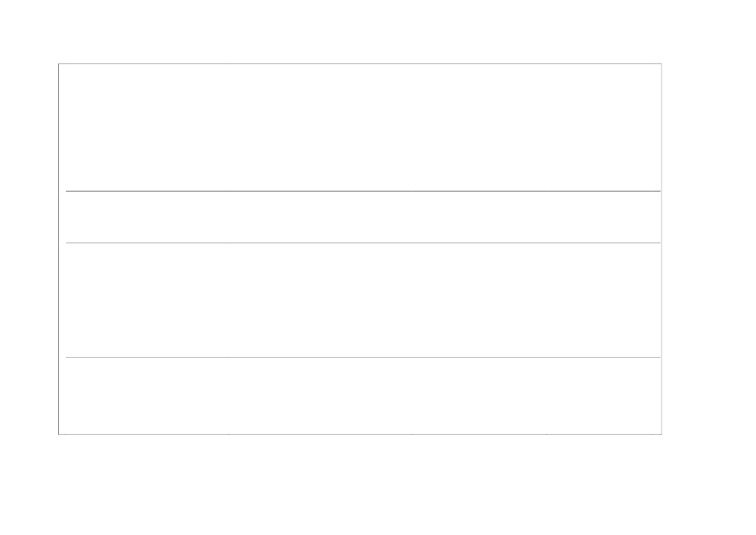Click the first cell of the narrow second row
Viewport: 756px width, 535px height.
147,217
